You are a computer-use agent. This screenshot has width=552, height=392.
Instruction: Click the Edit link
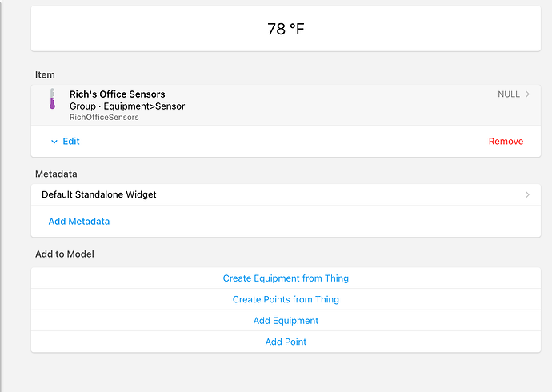point(71,141)
